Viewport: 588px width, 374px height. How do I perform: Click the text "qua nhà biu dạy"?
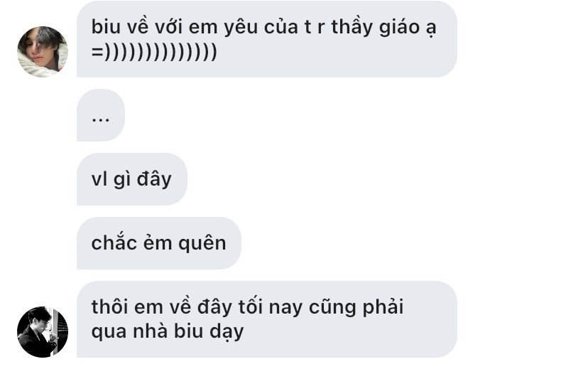click(x=168, y=331)
